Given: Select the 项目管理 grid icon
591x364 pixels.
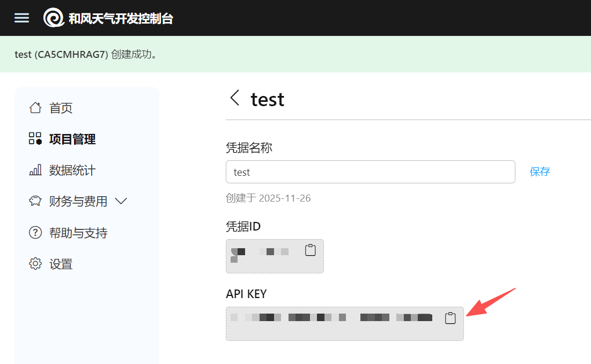Looking at the screenshot, I should click(35, 138).
